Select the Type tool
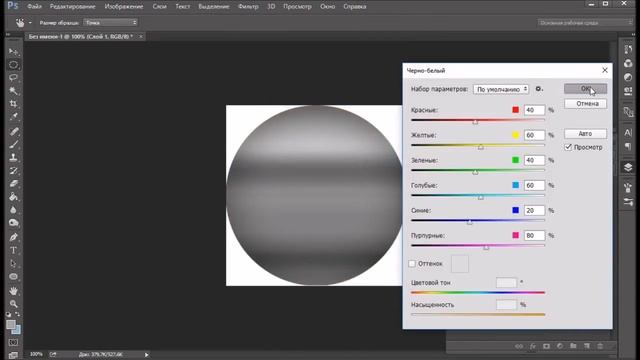Viewport: 640px width, 360px height. pyautogui.click(x=13, y=250)
